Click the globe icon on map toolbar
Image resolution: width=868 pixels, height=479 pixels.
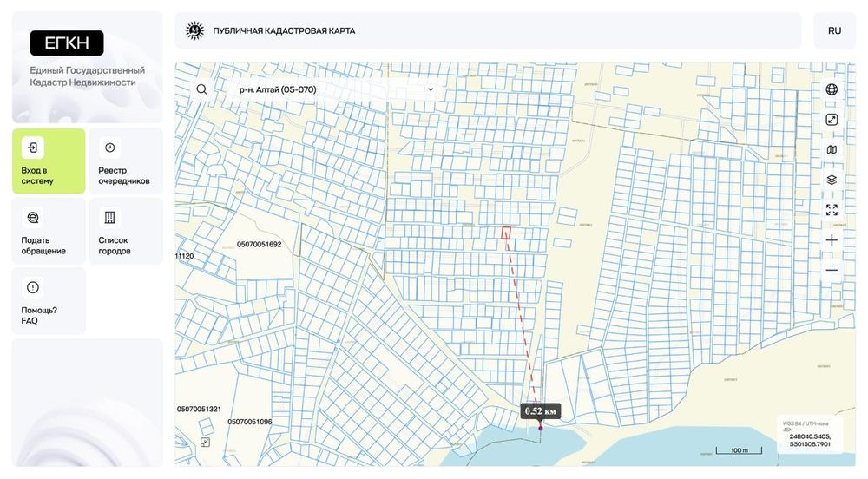[832, 89]
